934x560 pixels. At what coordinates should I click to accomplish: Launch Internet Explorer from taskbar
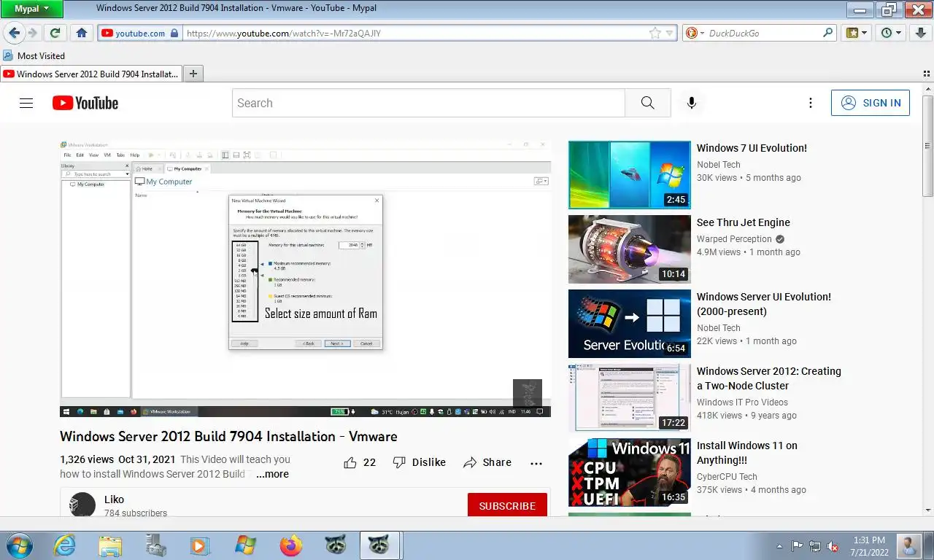(65, 545)
